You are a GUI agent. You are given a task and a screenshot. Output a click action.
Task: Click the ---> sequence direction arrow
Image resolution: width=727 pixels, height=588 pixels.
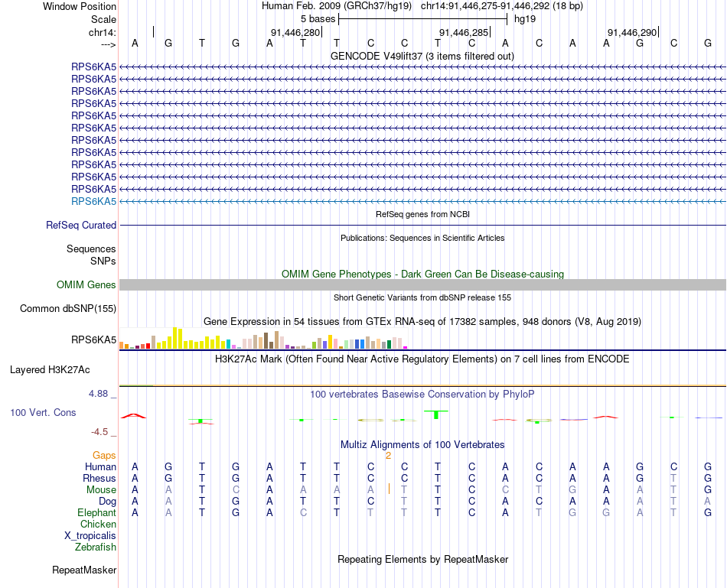pos(108,44)
